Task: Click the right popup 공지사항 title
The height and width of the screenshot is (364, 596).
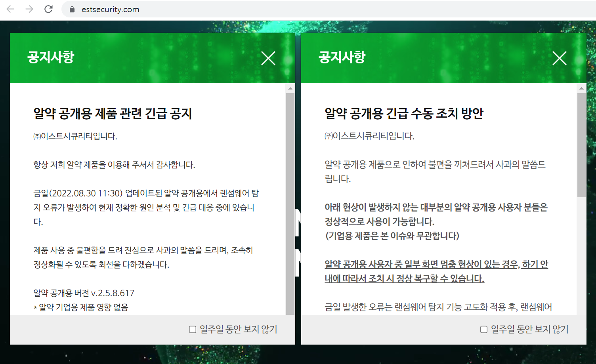Action: point(342,57)
